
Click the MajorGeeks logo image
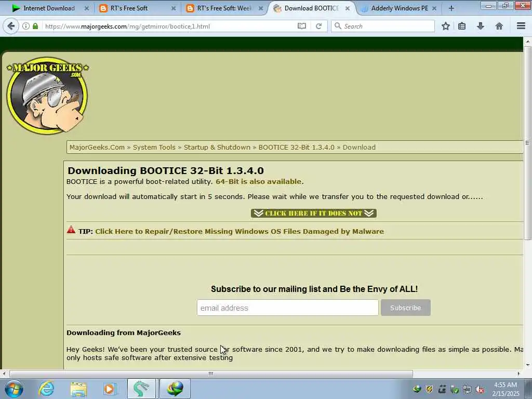(47, 95)
